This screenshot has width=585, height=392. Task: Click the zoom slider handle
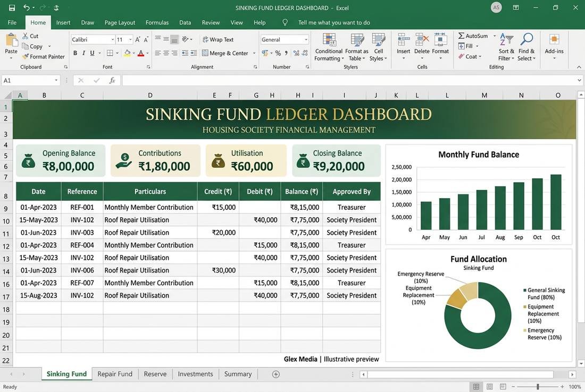click(538, 386)
